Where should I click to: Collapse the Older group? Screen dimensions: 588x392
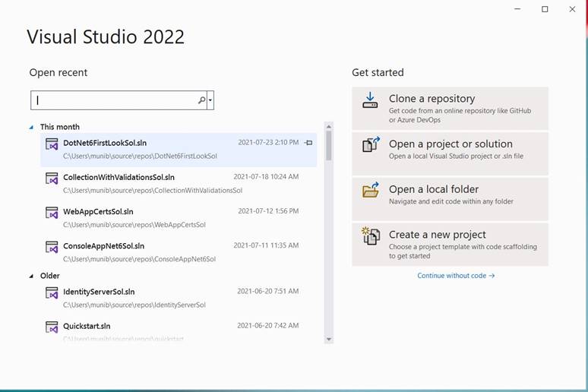tap(31, 276)
